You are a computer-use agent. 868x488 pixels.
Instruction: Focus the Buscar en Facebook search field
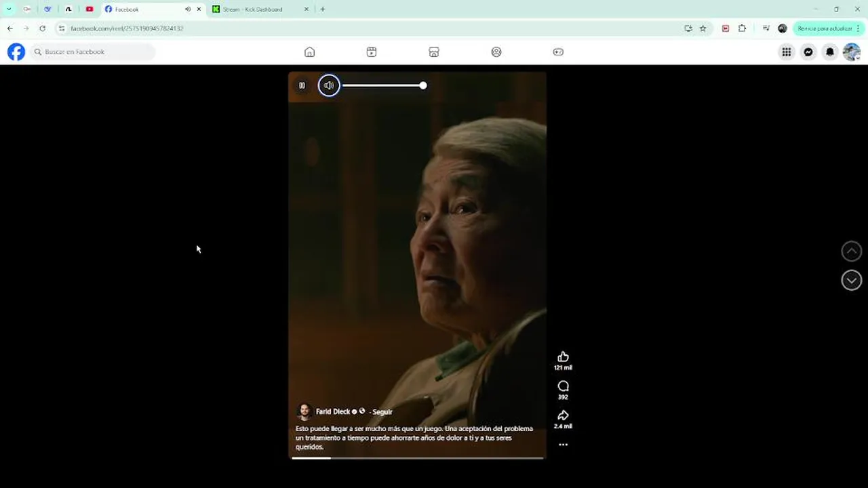click(x=92, y=52)
